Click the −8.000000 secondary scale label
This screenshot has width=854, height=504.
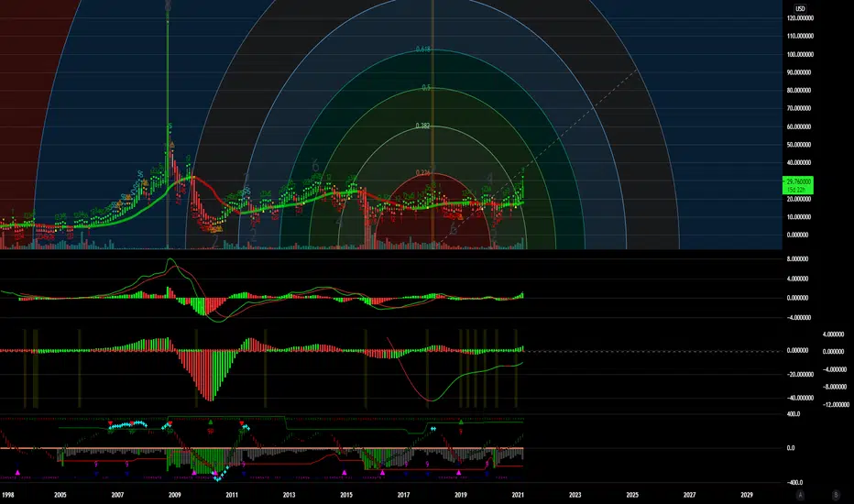click(x=835, y=387)
